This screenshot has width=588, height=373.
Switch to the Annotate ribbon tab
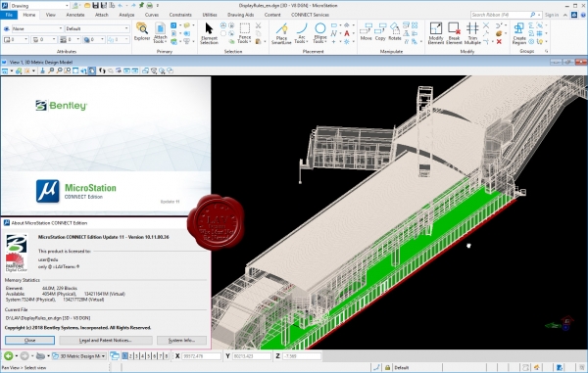click(75, 15)
